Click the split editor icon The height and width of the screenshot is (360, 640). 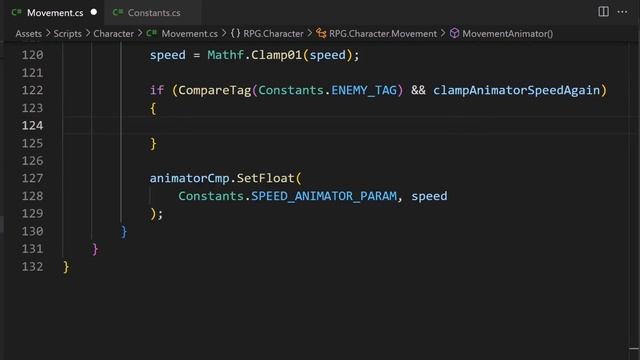(603, 11)
